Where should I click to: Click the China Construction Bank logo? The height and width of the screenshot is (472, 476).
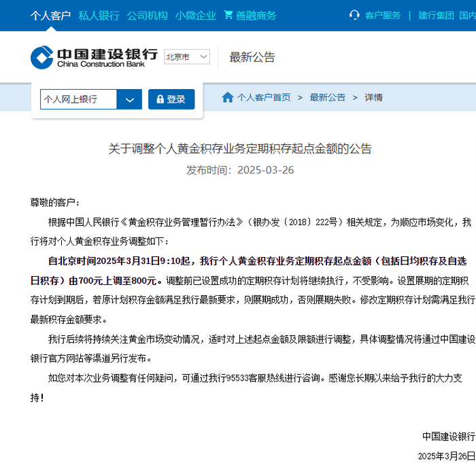[94, 57]
